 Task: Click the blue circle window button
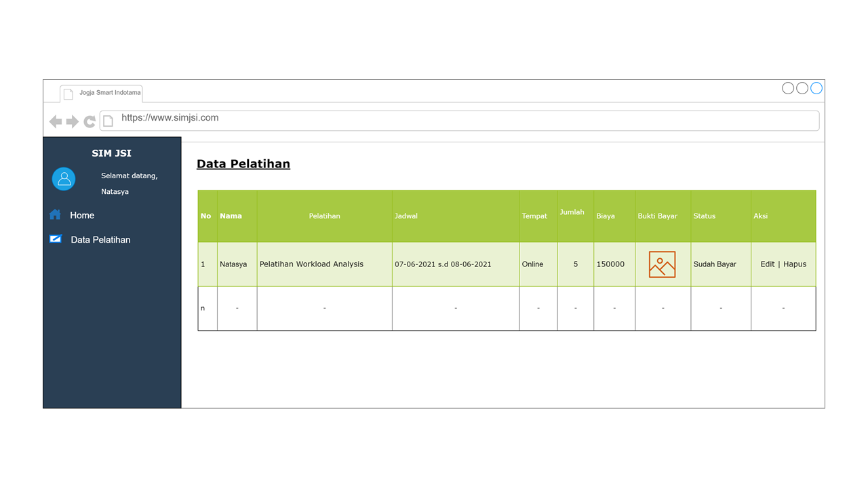[816, 88]
